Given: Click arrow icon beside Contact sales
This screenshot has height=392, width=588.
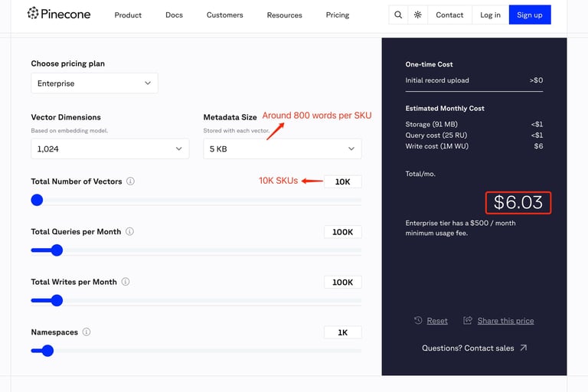Looking at the screenshot, I should (x=524, y=348).
